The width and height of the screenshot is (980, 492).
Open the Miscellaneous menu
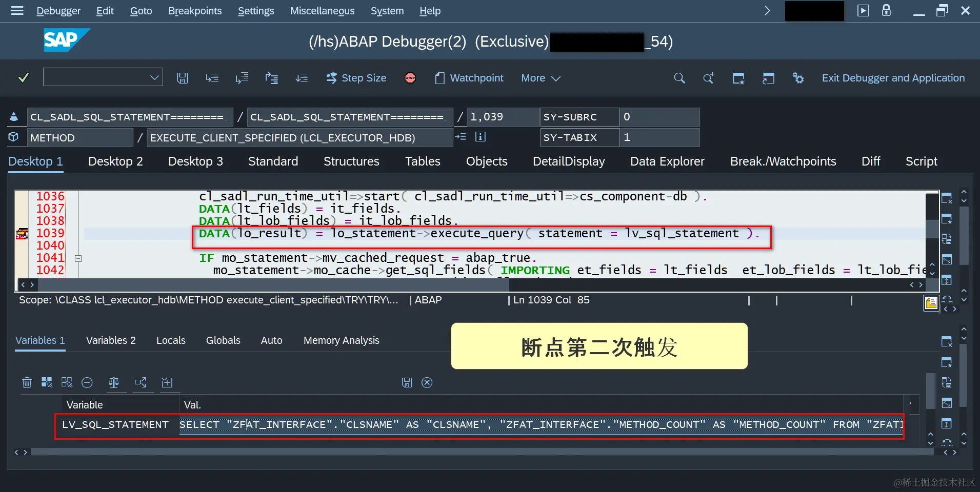click(x=322, y=11)
